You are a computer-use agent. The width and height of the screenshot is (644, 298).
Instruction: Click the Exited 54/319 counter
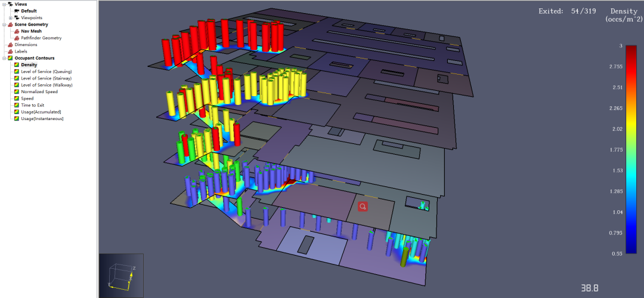pos(568,11)
